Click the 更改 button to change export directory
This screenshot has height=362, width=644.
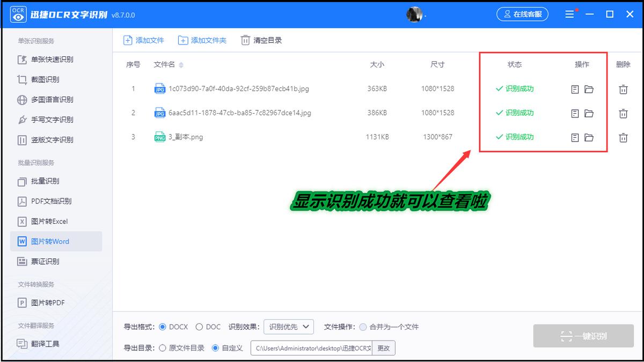pyautogui.click(x=384, y=348)
